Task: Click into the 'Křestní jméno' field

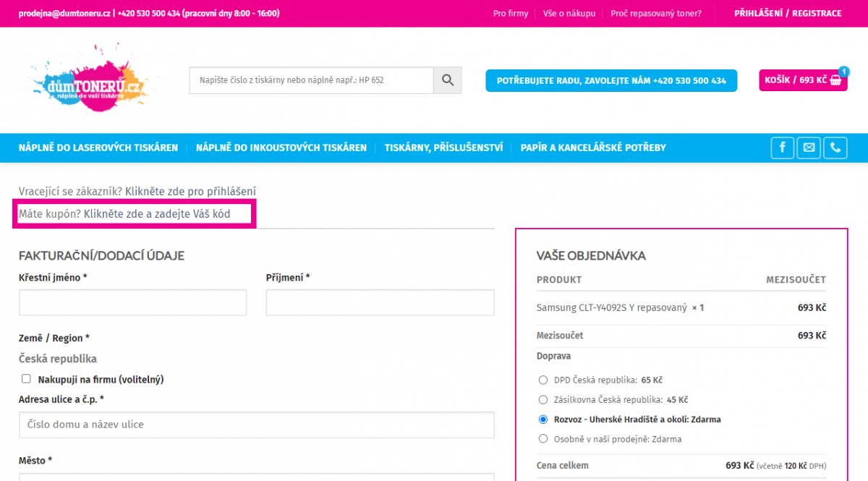Action: pyautogui.click(x=133, y=302)
